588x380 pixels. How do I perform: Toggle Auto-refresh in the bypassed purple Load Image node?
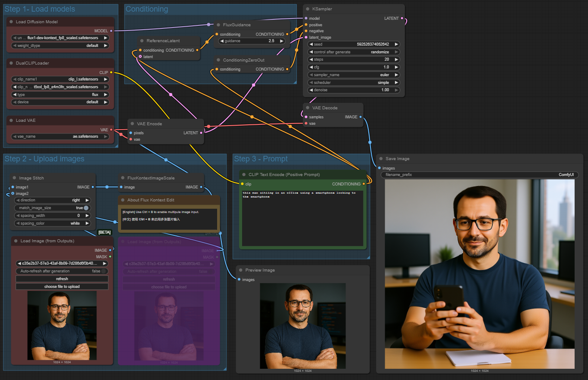coord(211,272)
